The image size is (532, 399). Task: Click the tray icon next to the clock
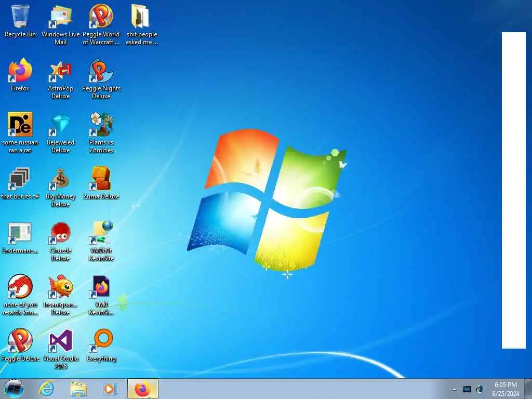pyautogui.click(x=480, y=389)
